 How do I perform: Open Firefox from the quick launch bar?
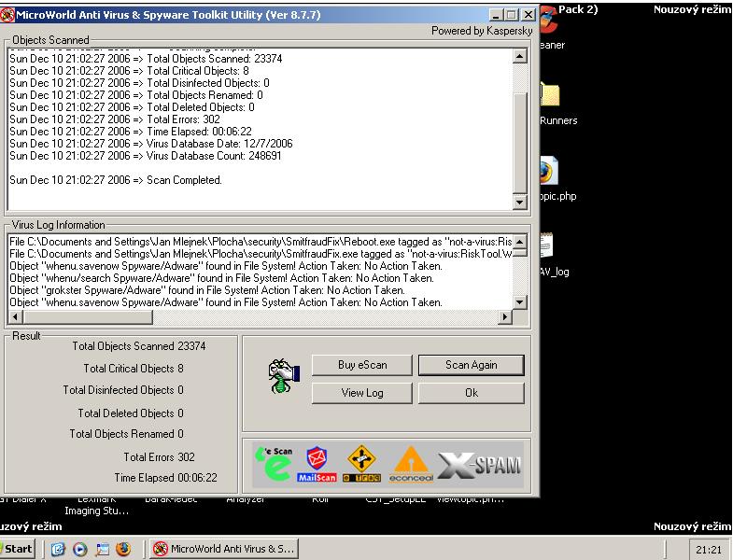click(123, 549)
